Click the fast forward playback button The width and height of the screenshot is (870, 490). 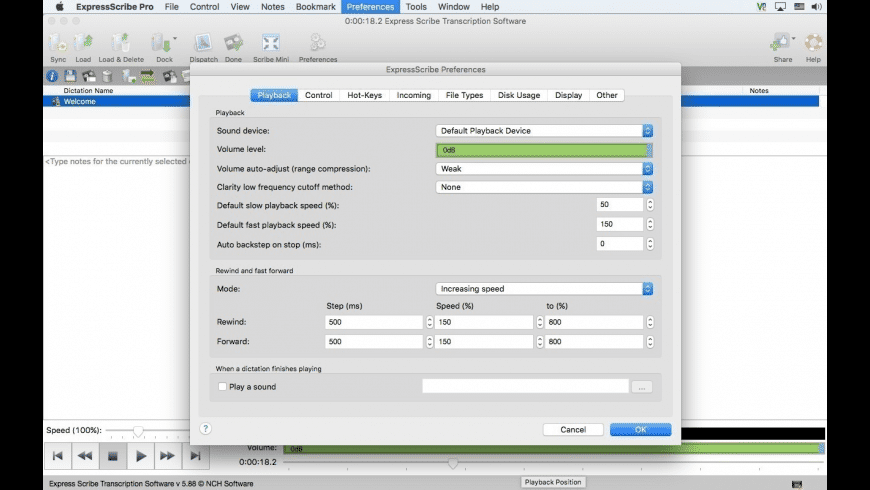(x=167, y=456)
